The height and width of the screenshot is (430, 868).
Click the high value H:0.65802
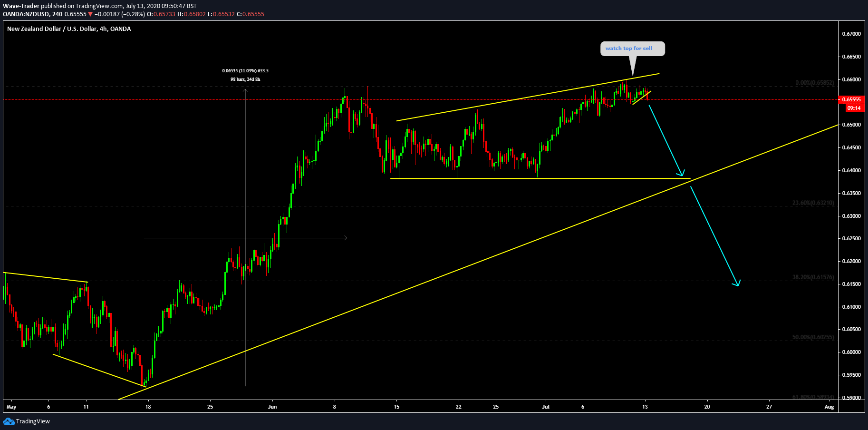[x=192, y=14]
